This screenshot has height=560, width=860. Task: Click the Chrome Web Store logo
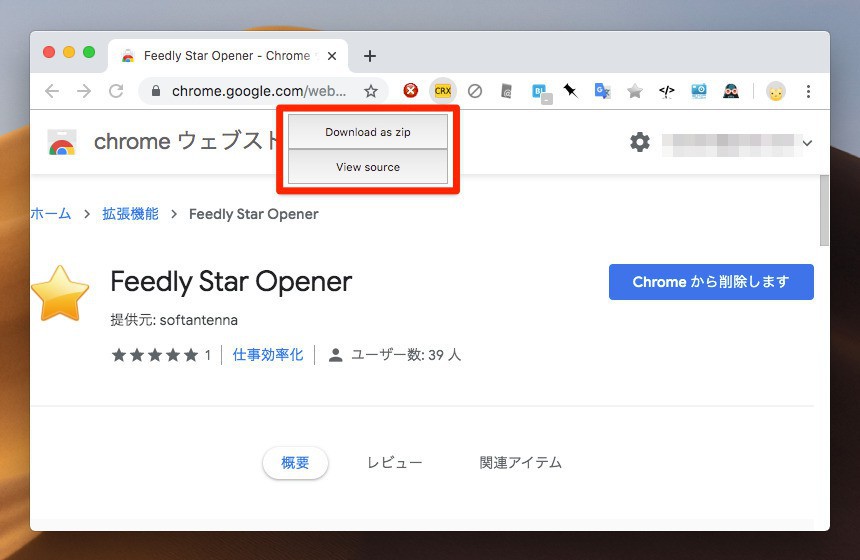tap(61, 142)
